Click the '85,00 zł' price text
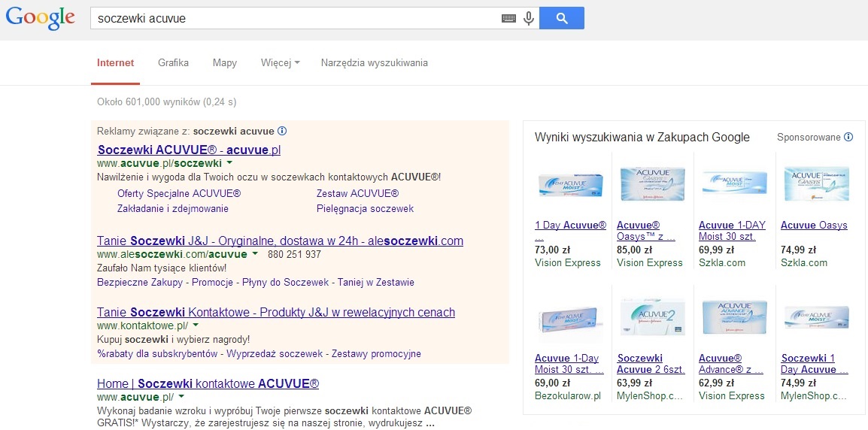 [634, 250]
